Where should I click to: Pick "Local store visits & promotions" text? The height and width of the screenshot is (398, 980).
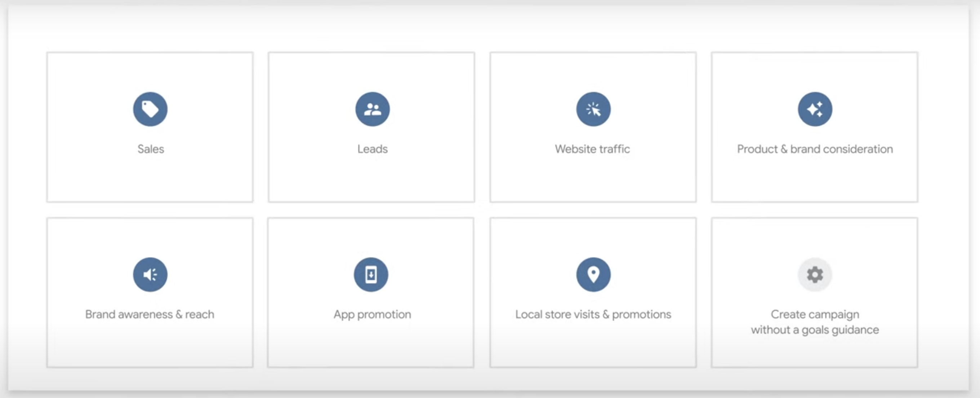click(593, 314)
